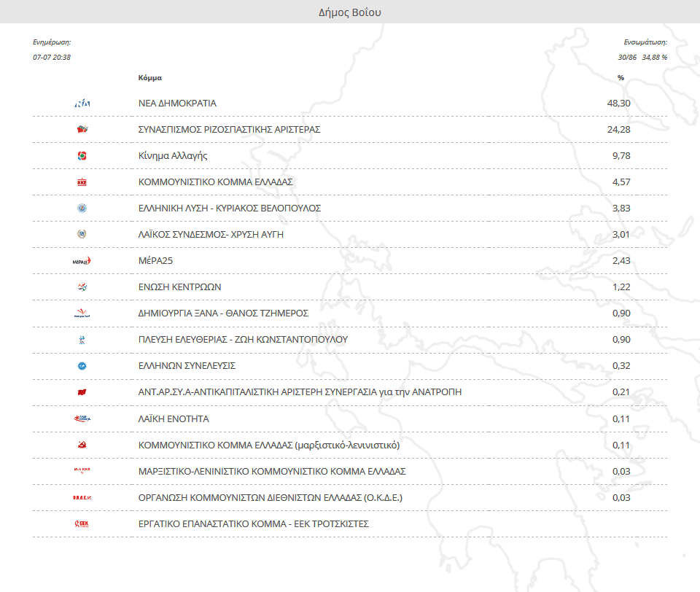Select ΣΥΝΑΣΠΙΣΜΟΣ ΡΙΖΟΣΠΑΣΤΙΚΗΣ ΑΡΙΣΤΕΡΑΣ party name

click(x=230, y=130)
